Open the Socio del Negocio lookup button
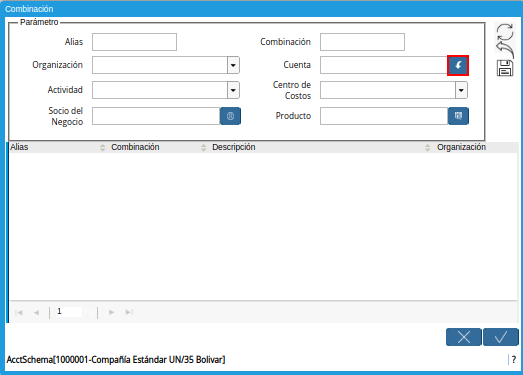This screenshot has width=523, height=375. (230, 116)
